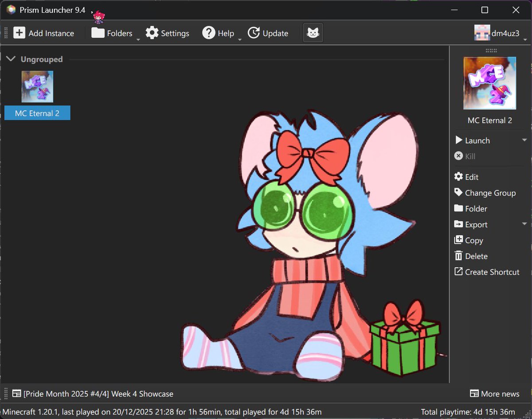
Task: Click the MC Eternal 2 instance label
Action: pos(37,113)
